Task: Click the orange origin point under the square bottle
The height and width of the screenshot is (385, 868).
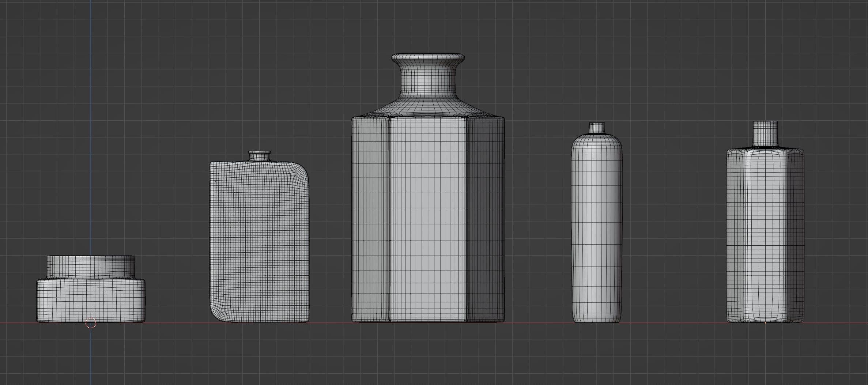Action: pos(765,323)
